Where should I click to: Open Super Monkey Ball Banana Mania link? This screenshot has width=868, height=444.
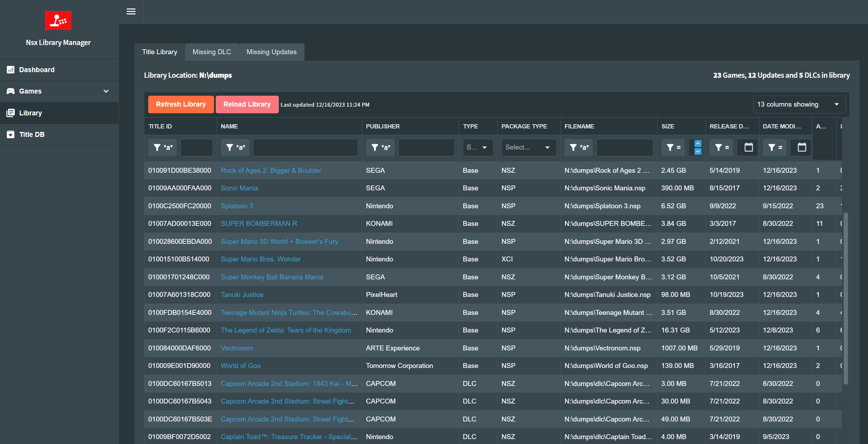click(x=272, y=277)
